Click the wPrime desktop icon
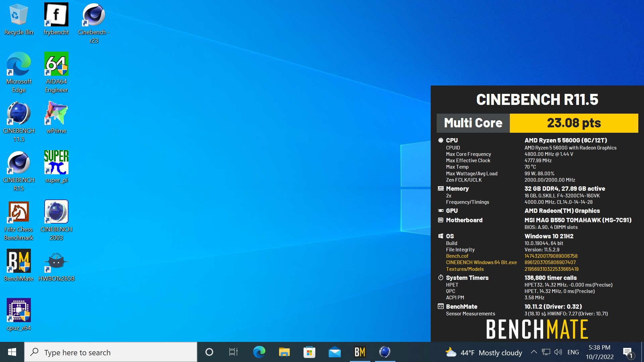This screenshot has height=362, width=644. point(56,118)
